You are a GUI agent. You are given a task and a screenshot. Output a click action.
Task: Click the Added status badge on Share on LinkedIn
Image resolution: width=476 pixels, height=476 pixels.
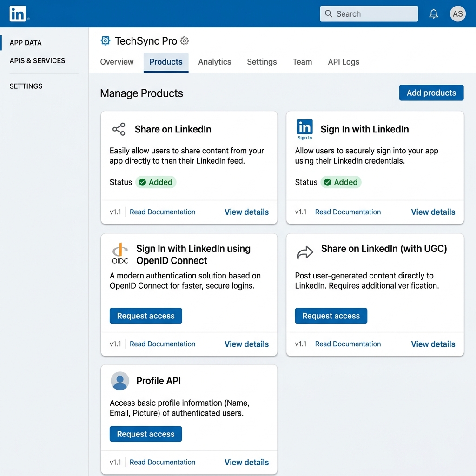(x=156, y=182)
